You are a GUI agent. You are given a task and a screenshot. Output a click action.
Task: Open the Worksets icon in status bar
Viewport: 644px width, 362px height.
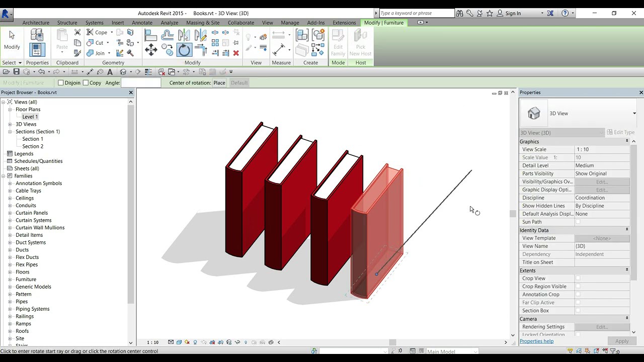pyautogui.click(x=314, y=351)
